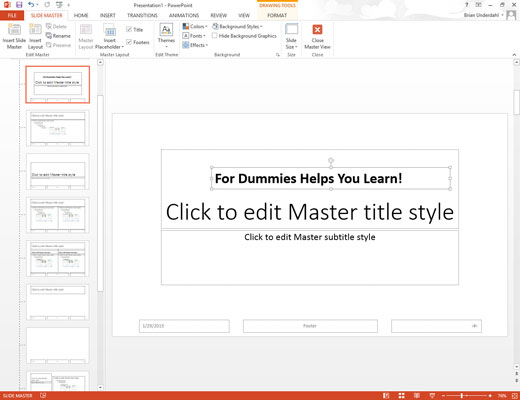This screenshot has width=520, height=400.
Task: Click the thumbnail pane scroll up arrow
Action: [x=100, y=62]
